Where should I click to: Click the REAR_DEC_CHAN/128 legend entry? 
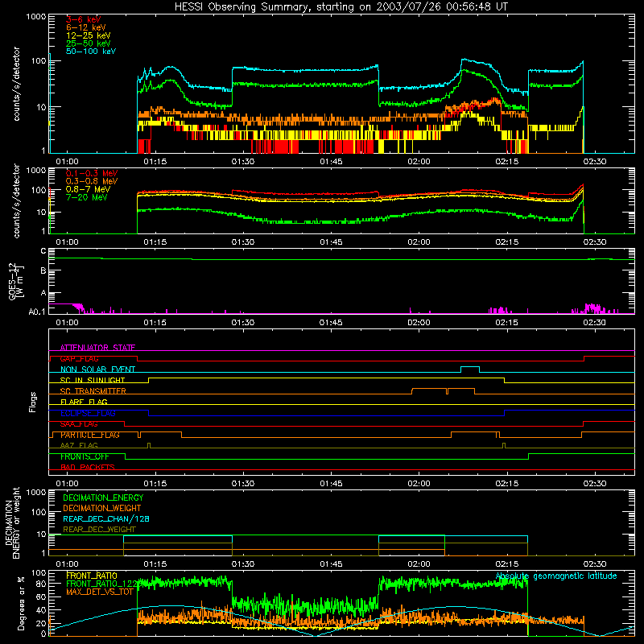coord(106,518)
